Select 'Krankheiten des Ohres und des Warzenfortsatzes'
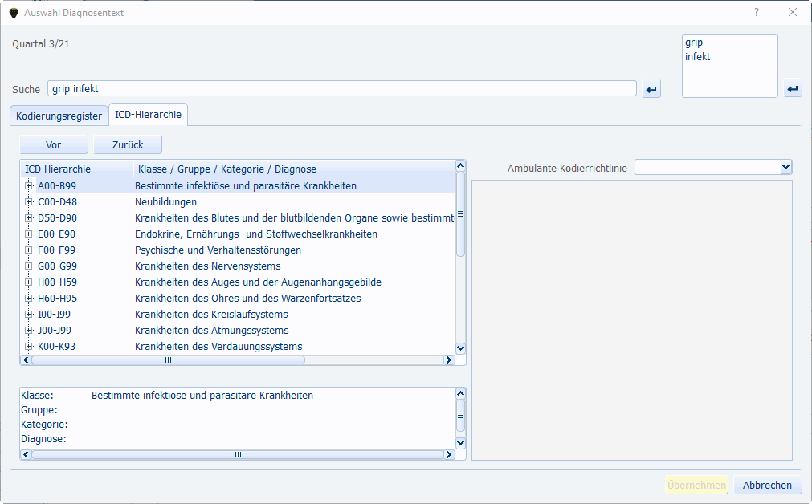Image resolution: width=812 pixels, height=504 pixels. [x=247, y=298]
